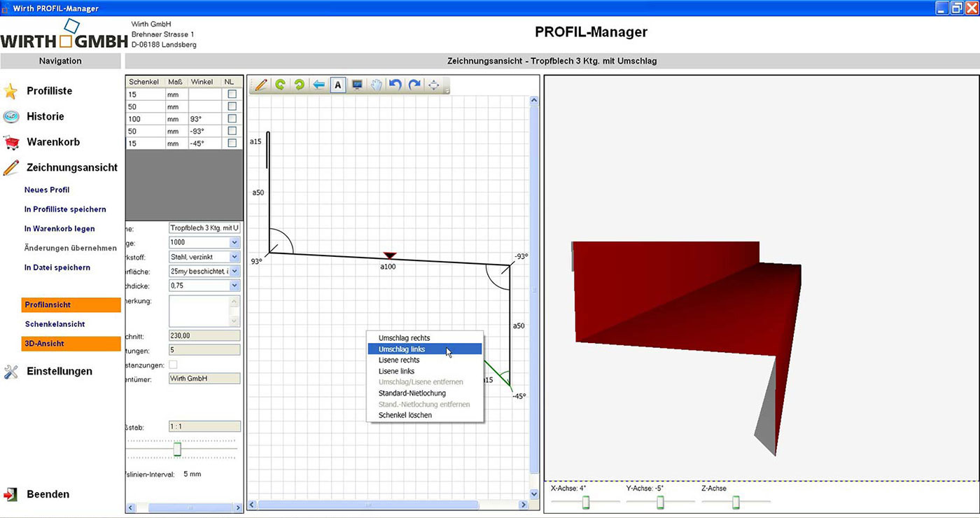Check NL box in first 15 mm row
This screenshot has width=980, height=518.
(232, 94)
